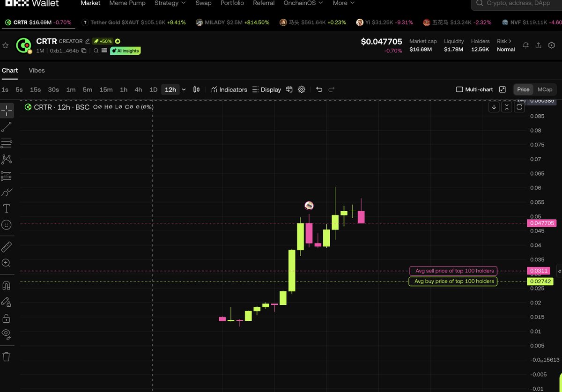Open the MILADY ticker entry
562x392 pixels.
pos(233,22)
